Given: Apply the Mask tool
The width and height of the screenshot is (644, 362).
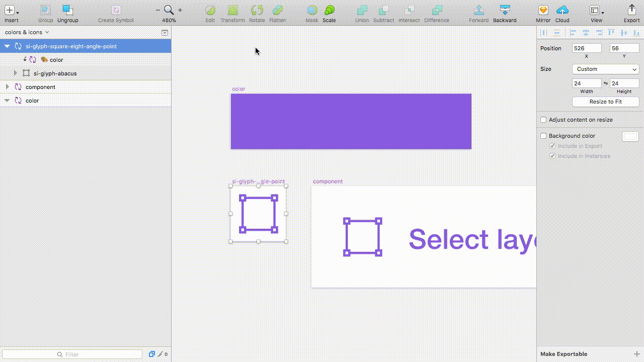Looking at the screenshot, I should coord(312,10).
